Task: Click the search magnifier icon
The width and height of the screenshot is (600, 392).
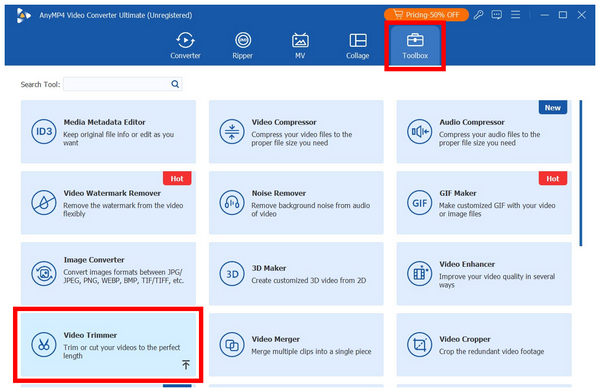Action: point(175,84)
